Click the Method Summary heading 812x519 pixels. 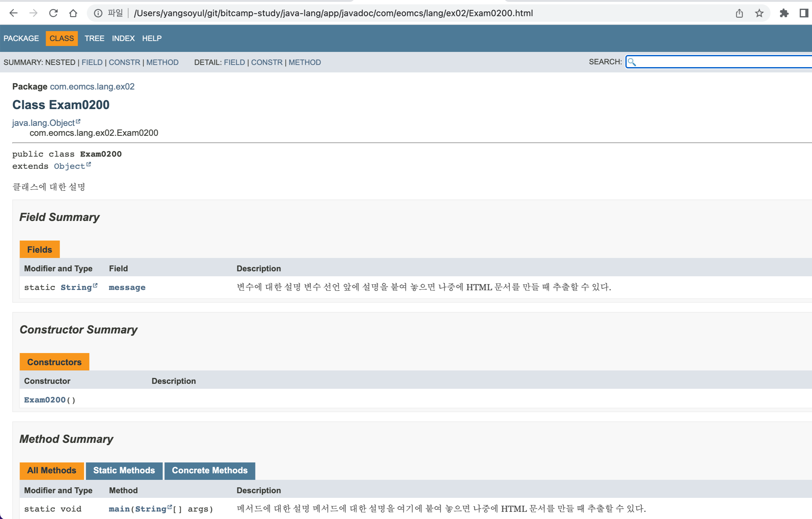[x=67, y=439]
